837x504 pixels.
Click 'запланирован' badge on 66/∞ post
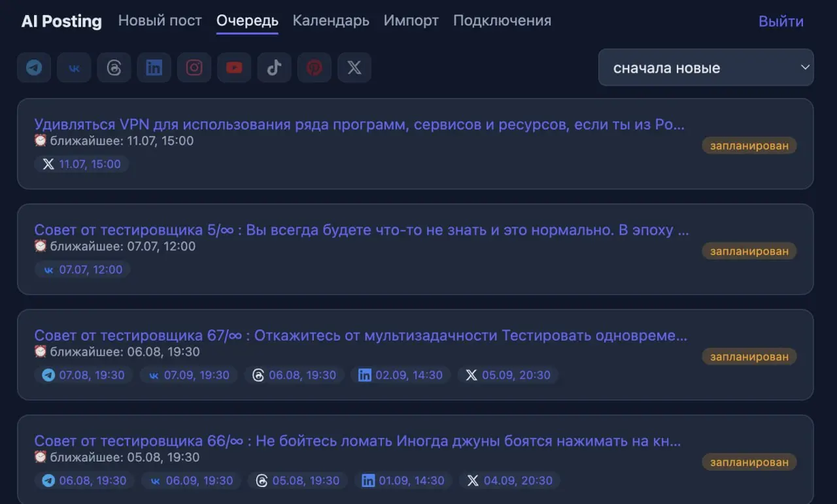pos(749,462)
